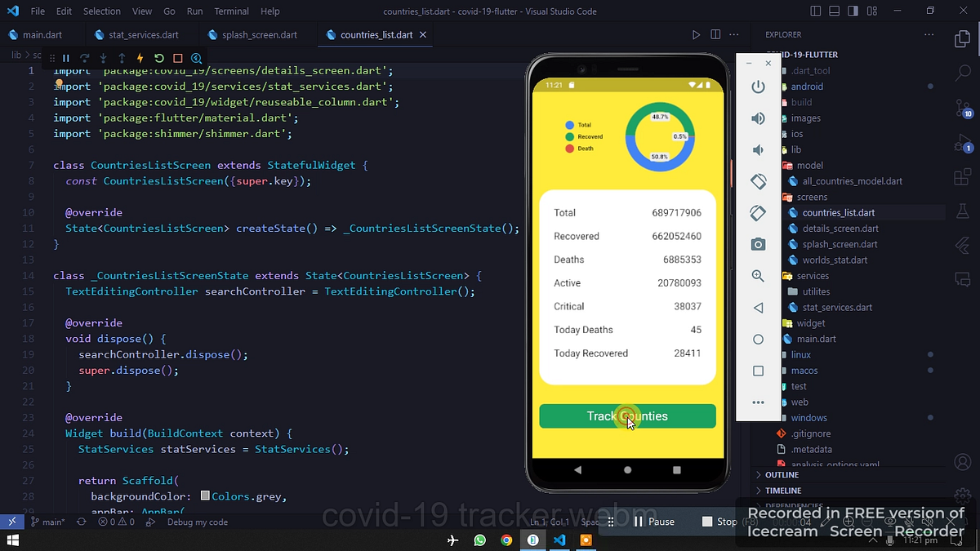The height and width of the screenshot is (551, 980).
Task: Rotate the emulator using the rotate icon
Action: click(x=758, y=181)
